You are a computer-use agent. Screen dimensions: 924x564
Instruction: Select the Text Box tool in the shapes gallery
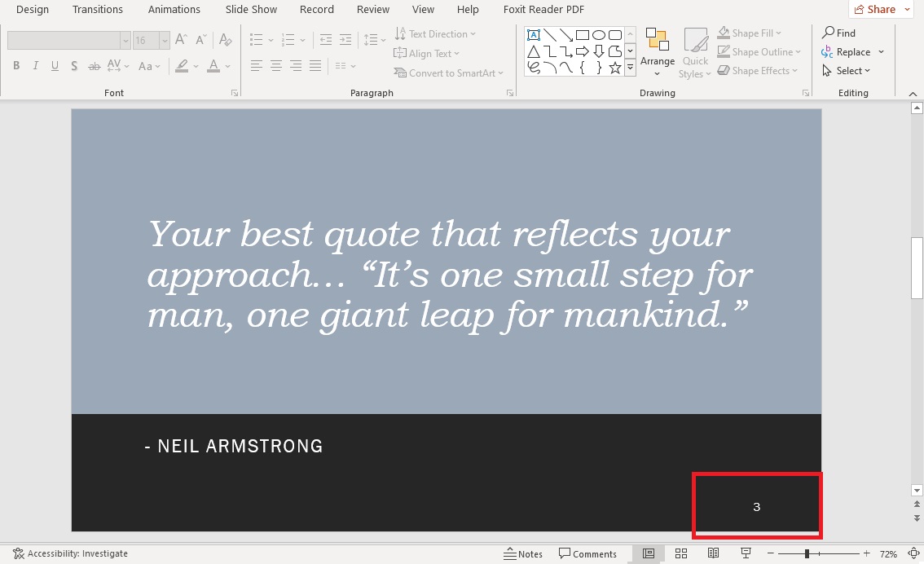[x=534, y=35]
